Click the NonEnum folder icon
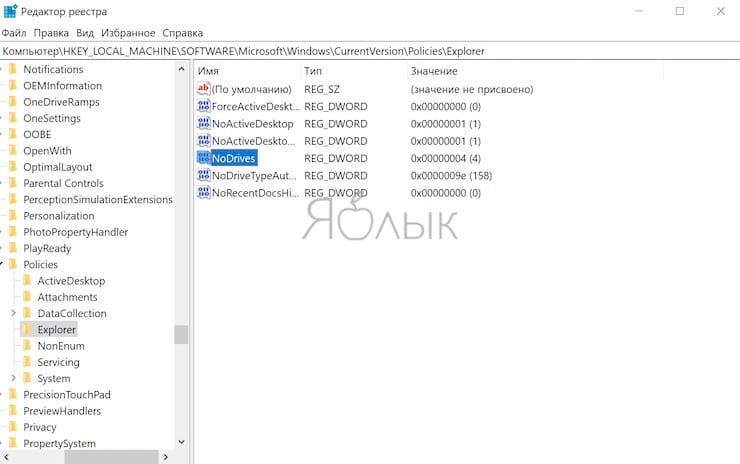 pyautogui.click(x=27, y=346)
